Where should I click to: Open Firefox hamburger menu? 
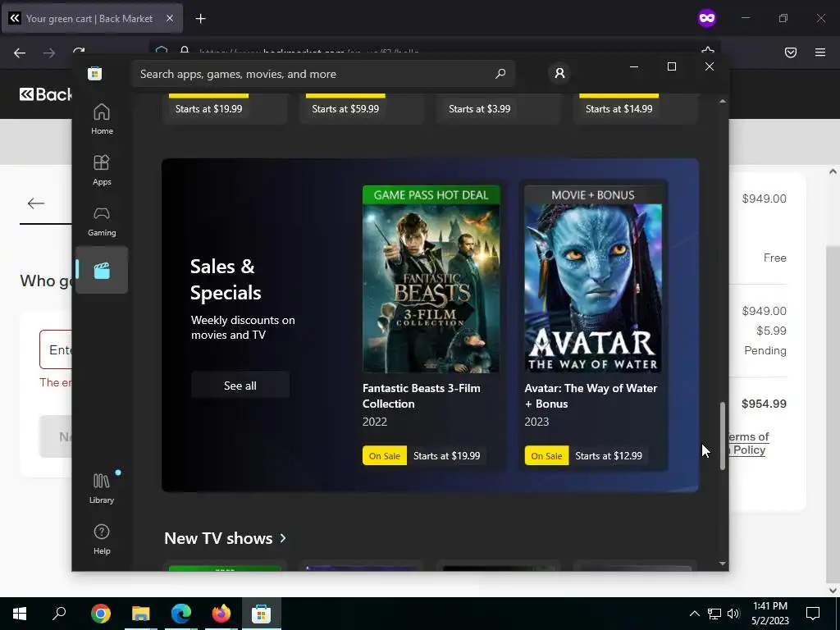[x=820, y=52]
